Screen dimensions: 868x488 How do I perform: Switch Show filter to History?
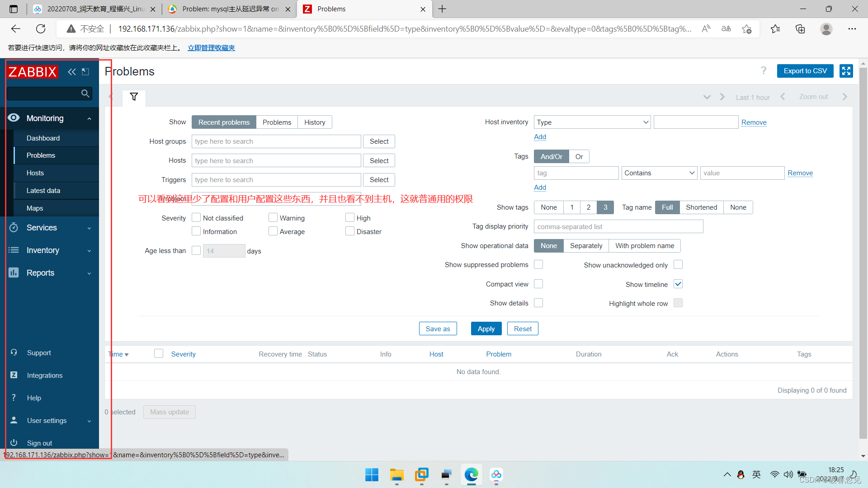[x=315, y=122]
